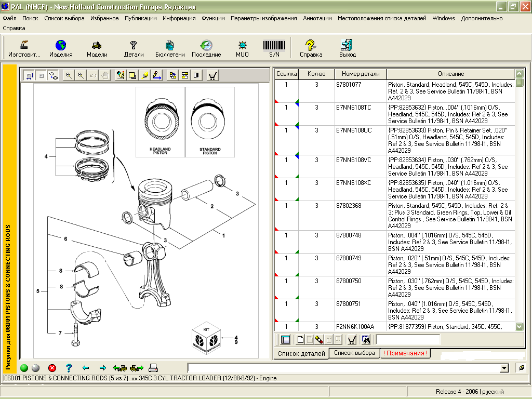The image size is (532, 399).
Task: Open the bottom address bar dropdown arrow
Action: pyautogui.click(x=504, y=368)
